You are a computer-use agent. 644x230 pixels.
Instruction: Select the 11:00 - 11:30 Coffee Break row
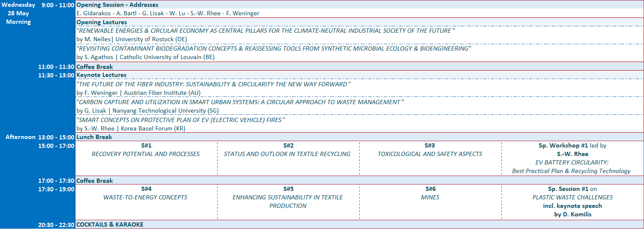tap(95, 67)
